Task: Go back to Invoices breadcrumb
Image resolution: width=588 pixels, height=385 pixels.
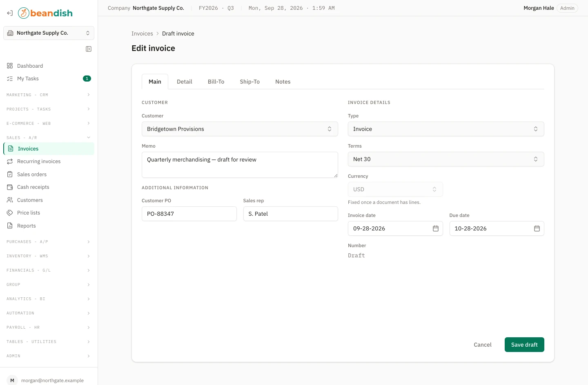Action: coord(142,33)
